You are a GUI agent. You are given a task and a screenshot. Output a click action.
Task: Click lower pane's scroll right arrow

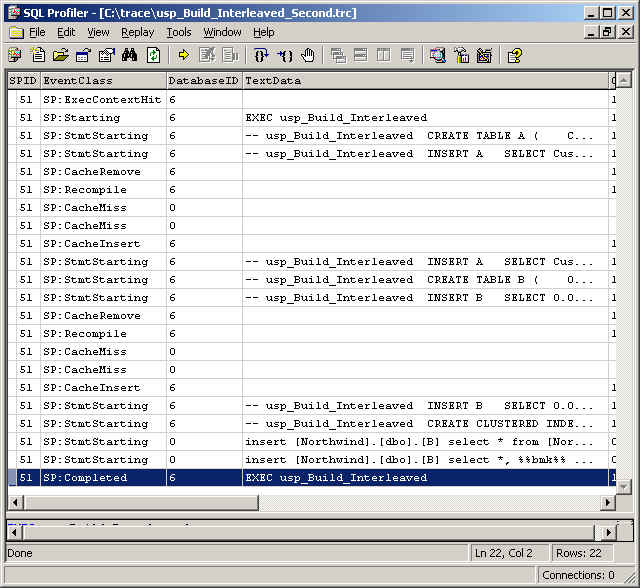click(609, 532)
